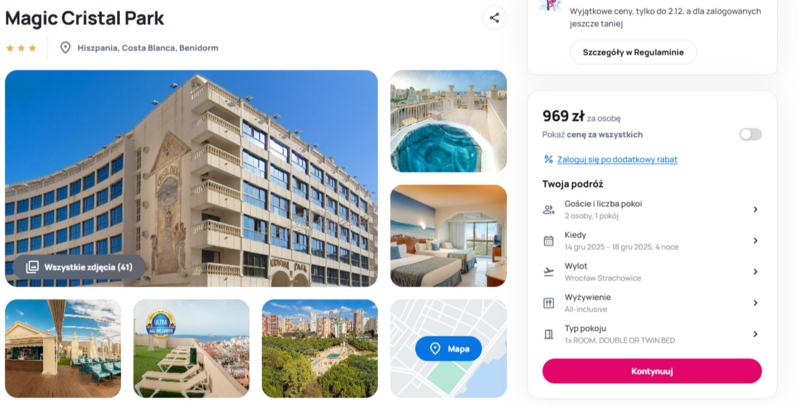
Task: Open Zaloguj się po dodatkowy rabat link
Action: (617, 159)
